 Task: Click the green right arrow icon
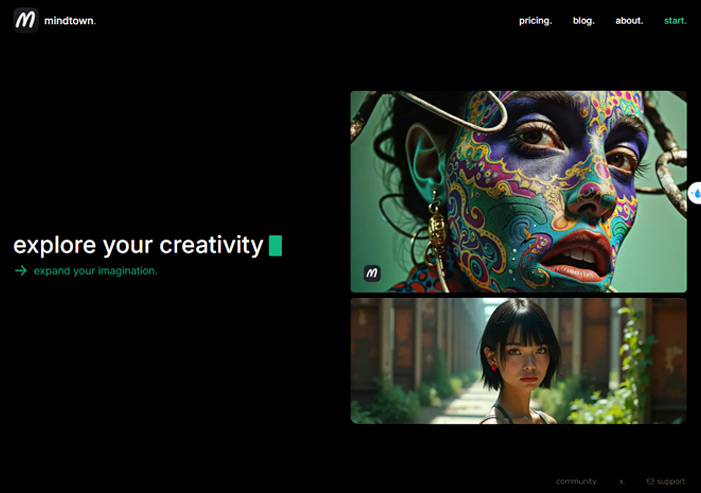(x=21, y=270)
